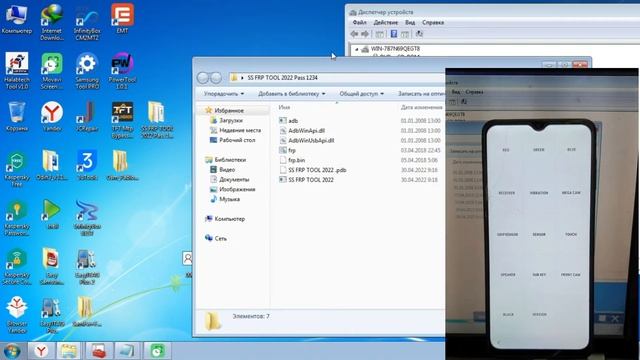
Task: Open the Корзина recycle bin
Action: point(16,117)
